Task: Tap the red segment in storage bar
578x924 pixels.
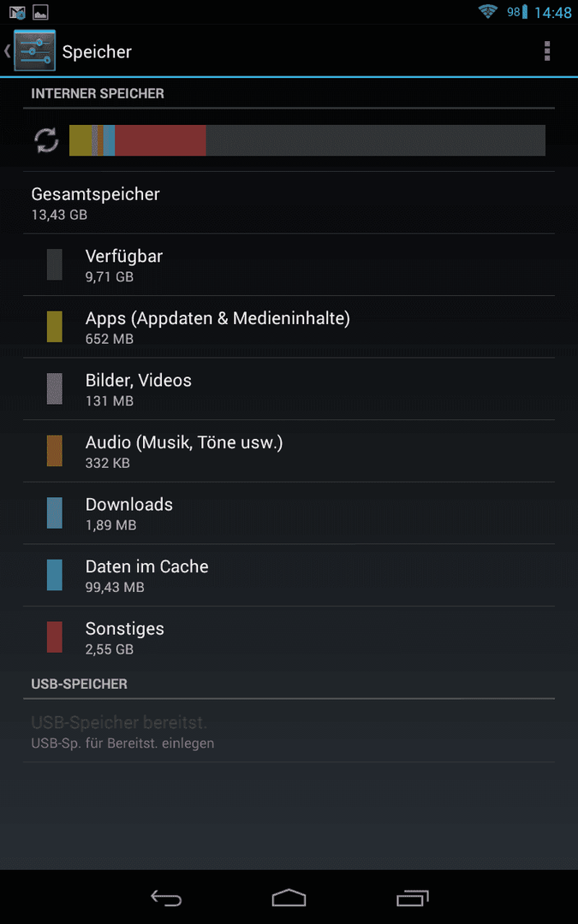Action: 160,140
